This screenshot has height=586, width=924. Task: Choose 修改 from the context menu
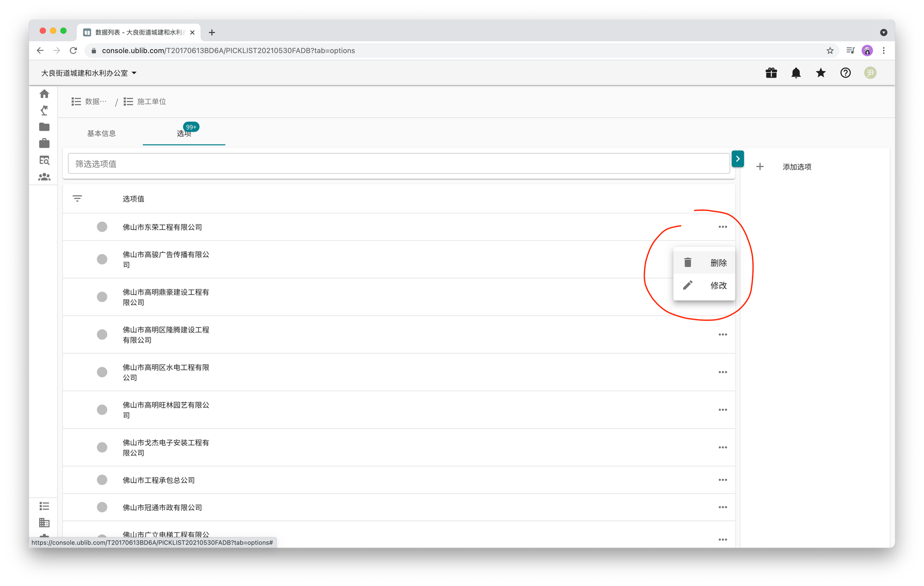pos(705,285)
